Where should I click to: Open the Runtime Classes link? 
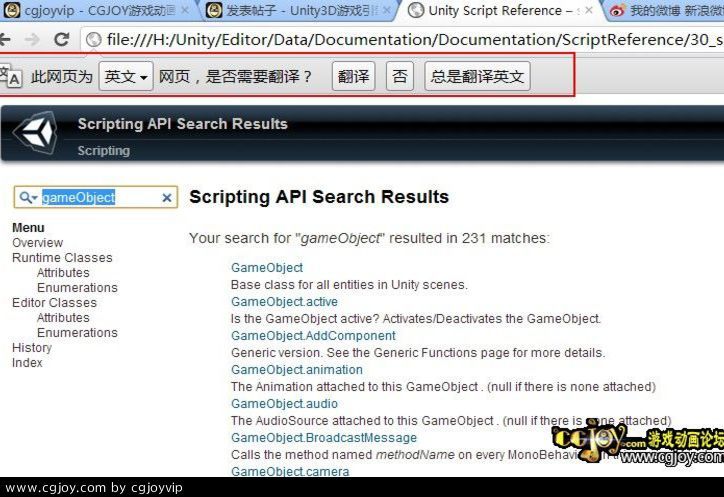tap(62, 257)
